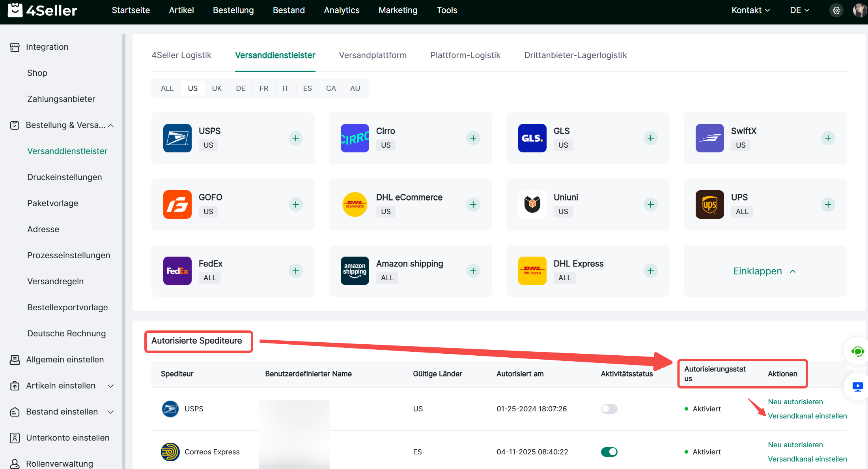The height and width of the screenshot is (469, 868).
Task: Click Neu autorisieren for Correos Express
Action: point(795,445)
